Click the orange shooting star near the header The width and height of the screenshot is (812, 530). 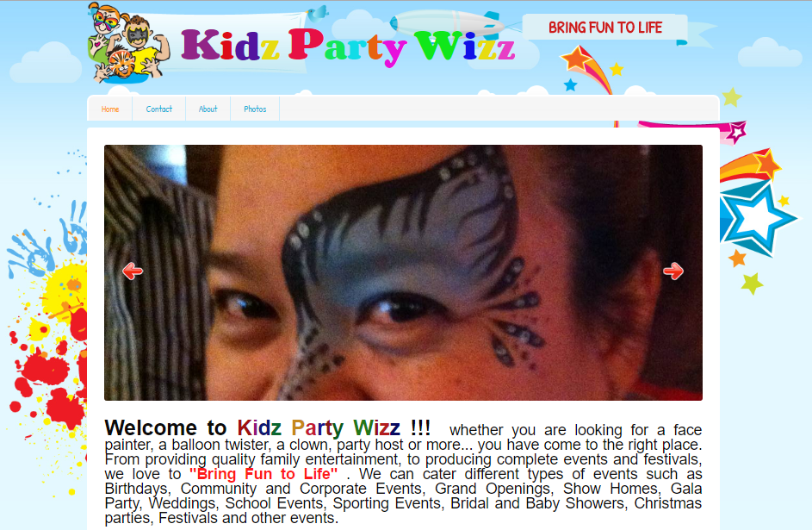tap(586, 66)
